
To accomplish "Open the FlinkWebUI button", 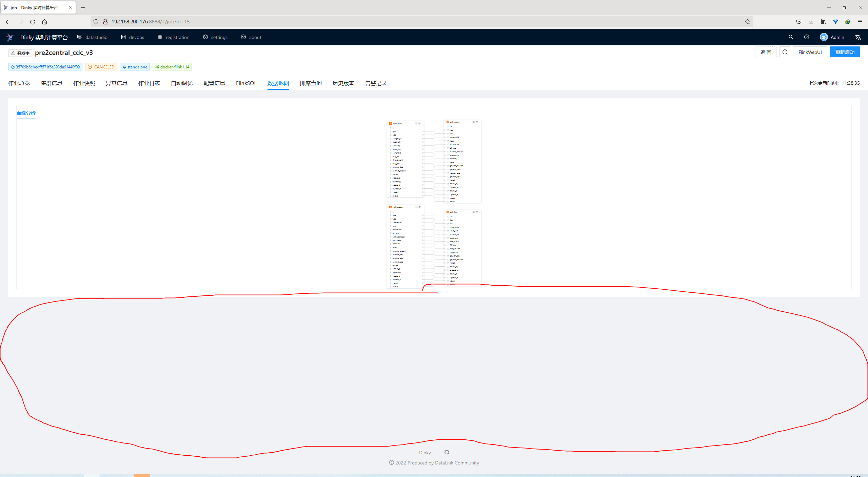I will (810, 52).
